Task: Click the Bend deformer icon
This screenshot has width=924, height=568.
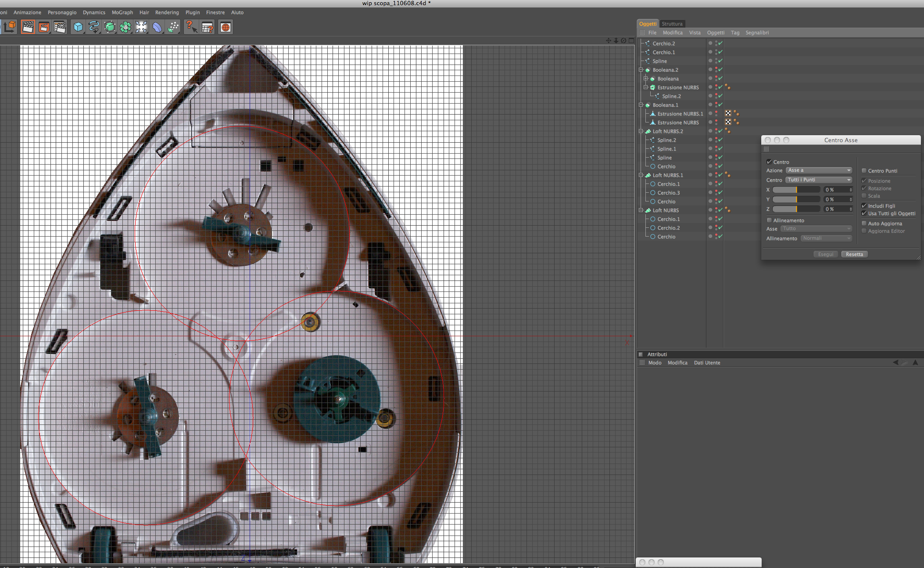Action: [x=157, y=27]
